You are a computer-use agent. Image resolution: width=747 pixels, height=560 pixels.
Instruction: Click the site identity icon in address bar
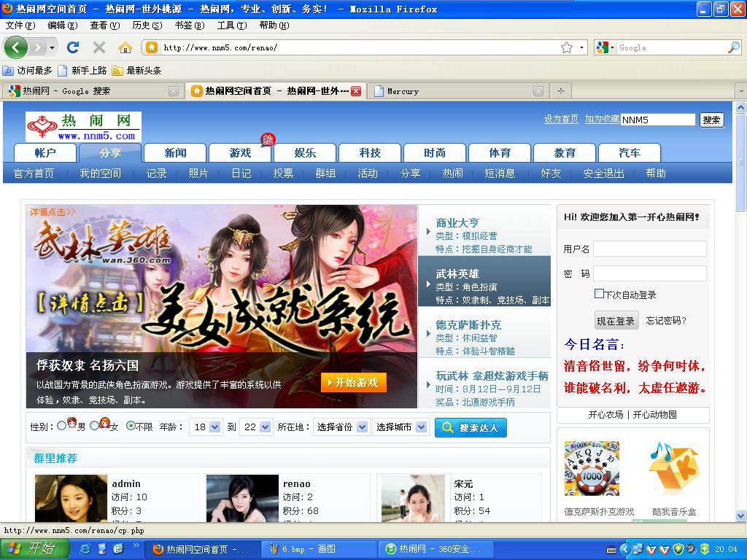coord(152,47)
